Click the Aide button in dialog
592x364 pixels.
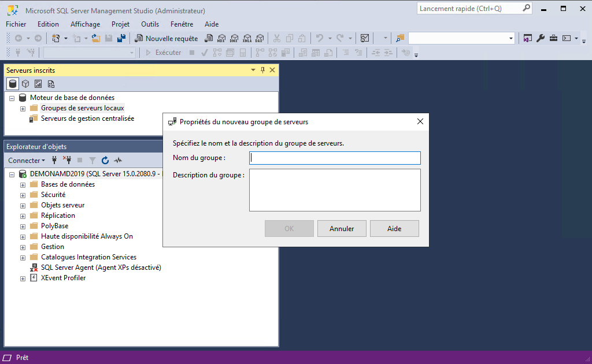(x=394, y=229)
